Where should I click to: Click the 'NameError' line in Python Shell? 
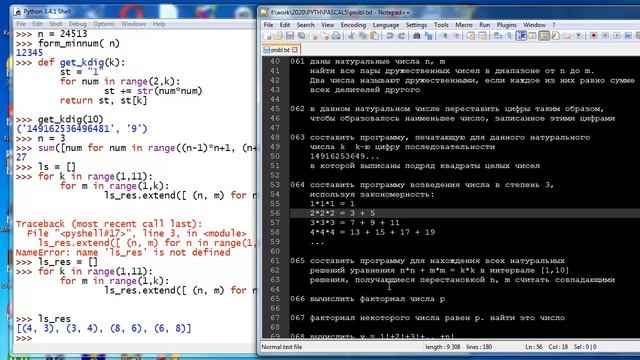tap(123, 253)
